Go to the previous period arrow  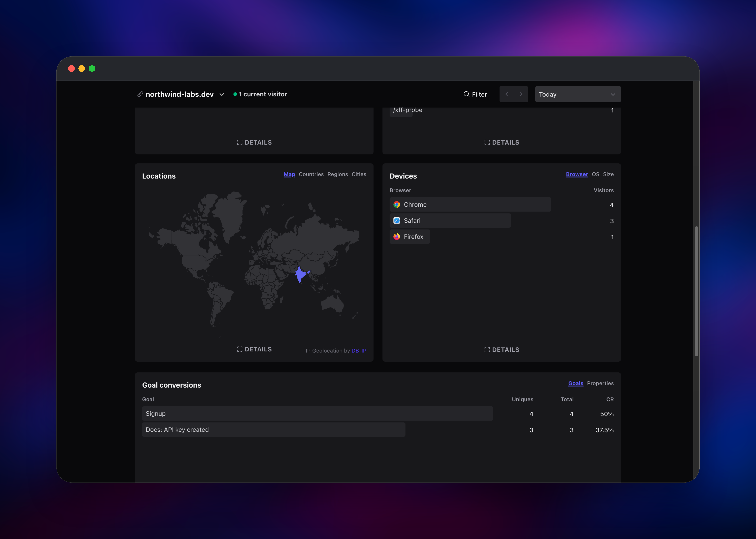pos(507,94)
